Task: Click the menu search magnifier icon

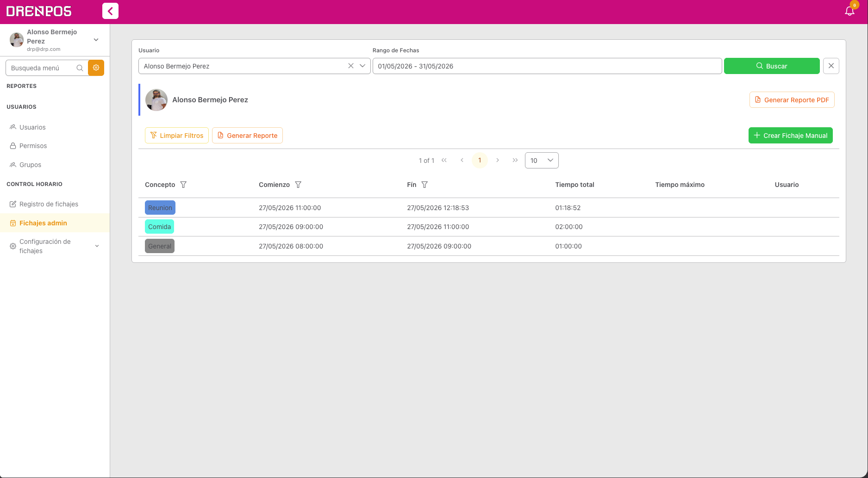Action: pos(80,68)
